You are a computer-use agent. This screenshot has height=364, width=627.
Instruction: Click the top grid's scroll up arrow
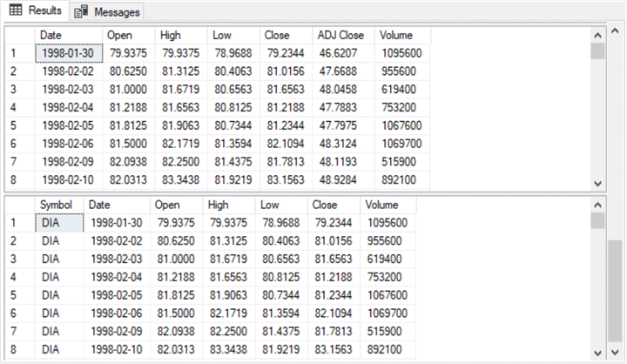click(x=597, y=35)
